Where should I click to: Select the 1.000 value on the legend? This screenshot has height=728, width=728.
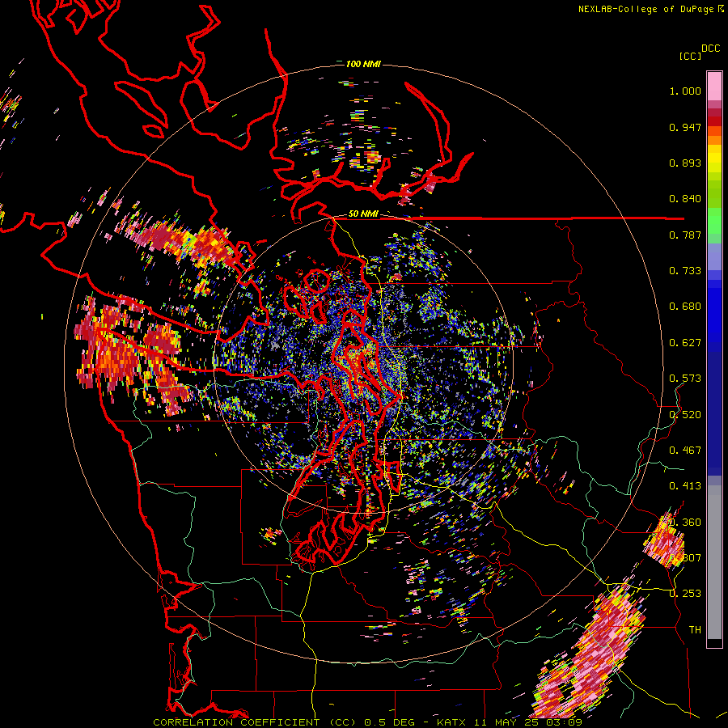tap(685, 91)
